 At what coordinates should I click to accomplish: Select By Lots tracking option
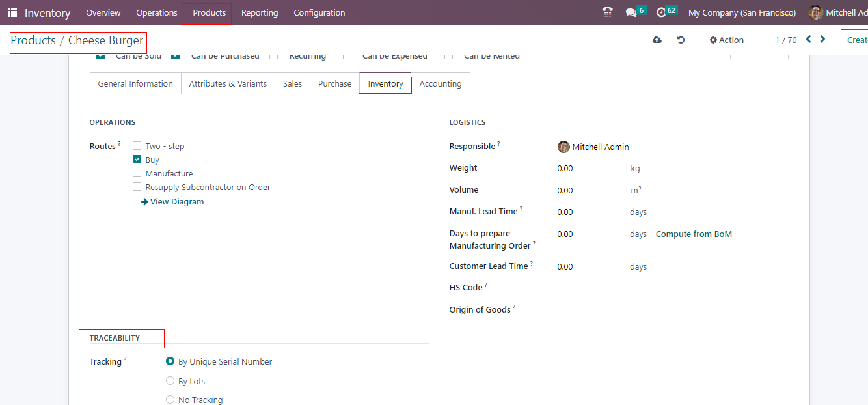[170, 381]
